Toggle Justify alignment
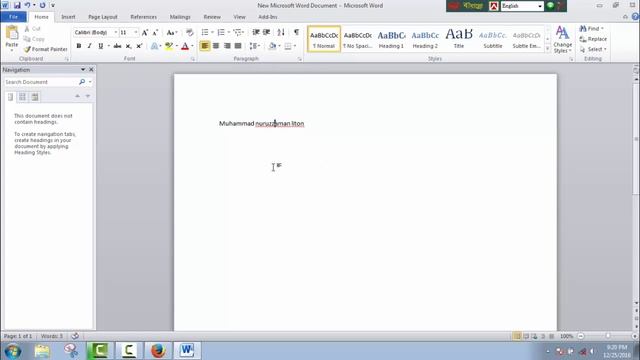Image resolution: width=640 pixels, height=360 pixels. click(x=238, y=46)
